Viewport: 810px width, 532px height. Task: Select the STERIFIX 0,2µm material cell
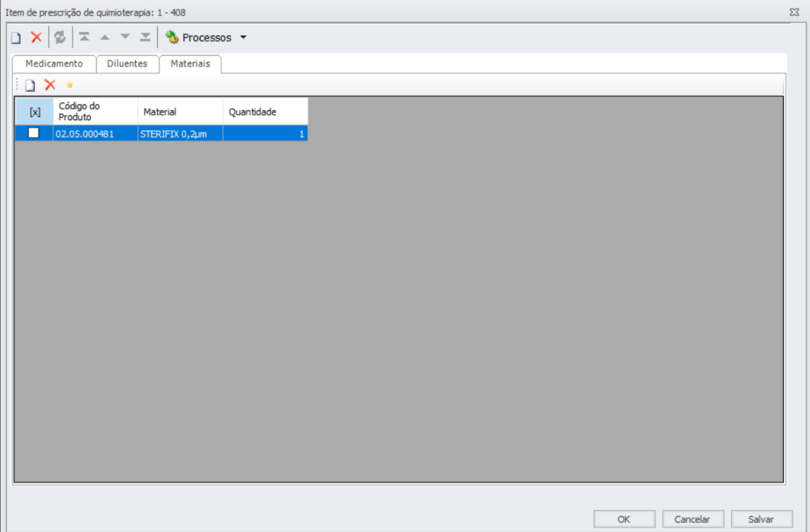[181, 134]
